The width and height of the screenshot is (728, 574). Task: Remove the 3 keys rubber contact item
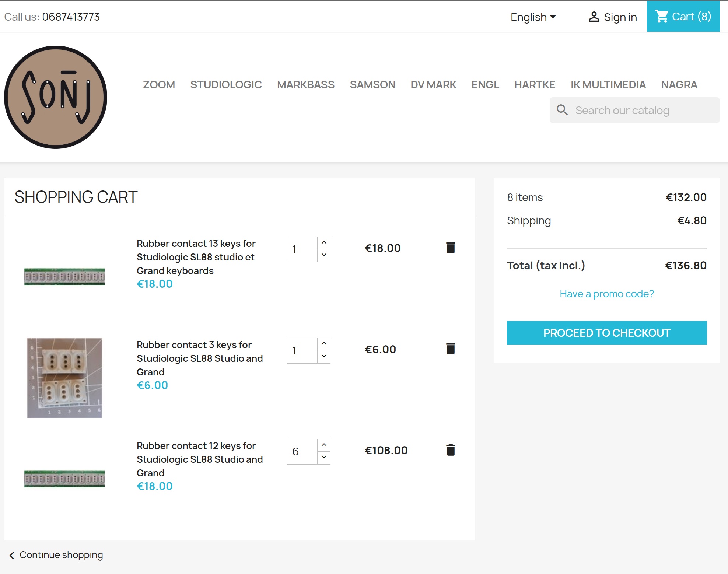[450, 349]
